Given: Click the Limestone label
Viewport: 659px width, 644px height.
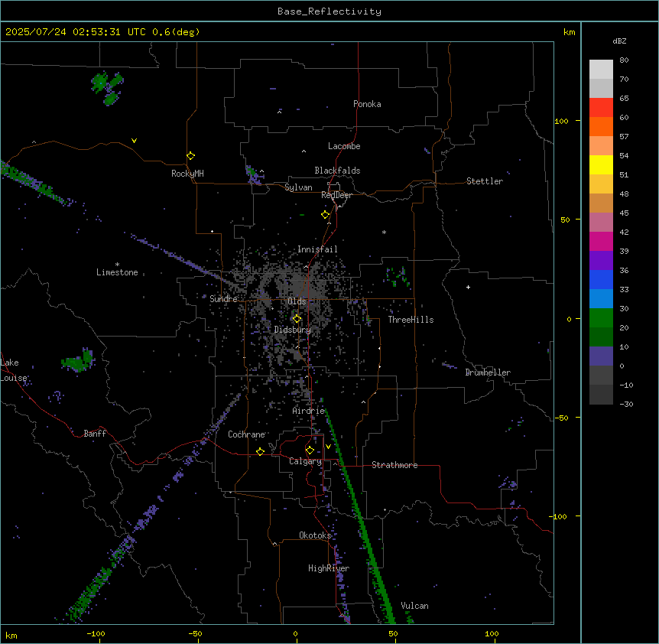Looking at the screenshot, I should [117, 272].
